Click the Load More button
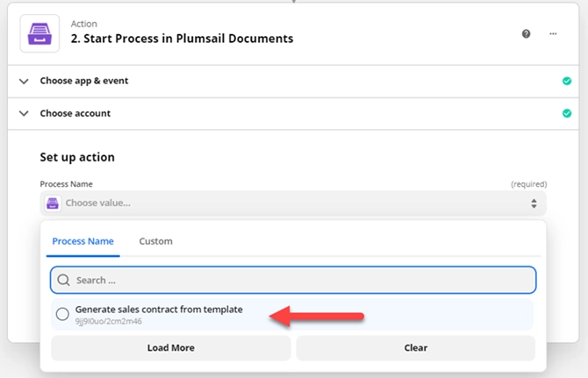 click(x=170, y=347)
